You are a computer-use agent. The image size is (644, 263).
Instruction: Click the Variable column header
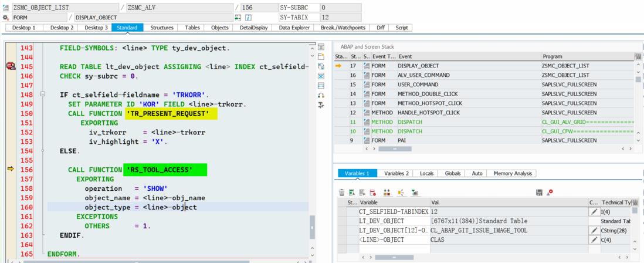394,203
